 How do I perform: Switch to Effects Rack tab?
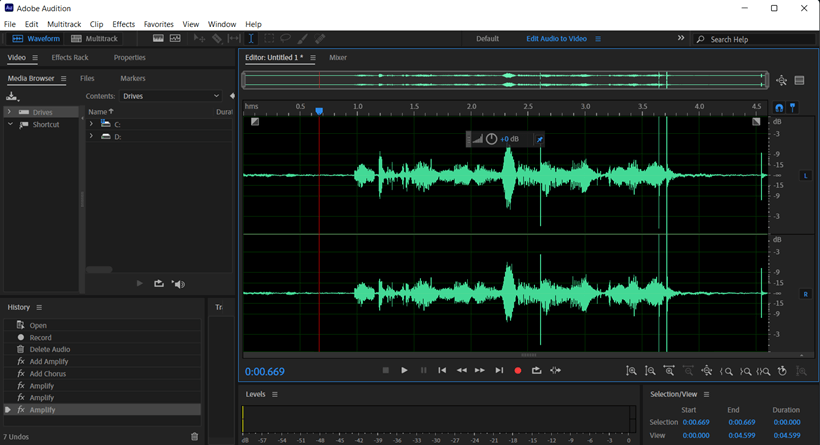tap(70, 58)
